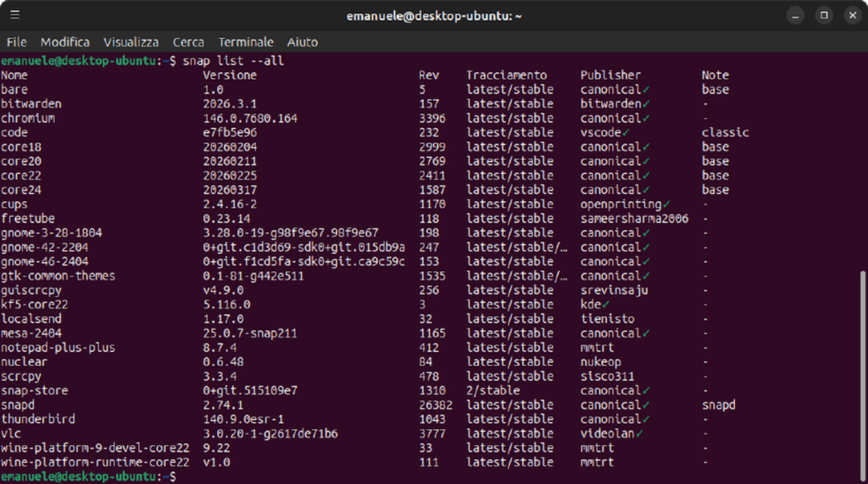Click the 'nukeop' publisher name
The image size is (868, 484).
601,362
